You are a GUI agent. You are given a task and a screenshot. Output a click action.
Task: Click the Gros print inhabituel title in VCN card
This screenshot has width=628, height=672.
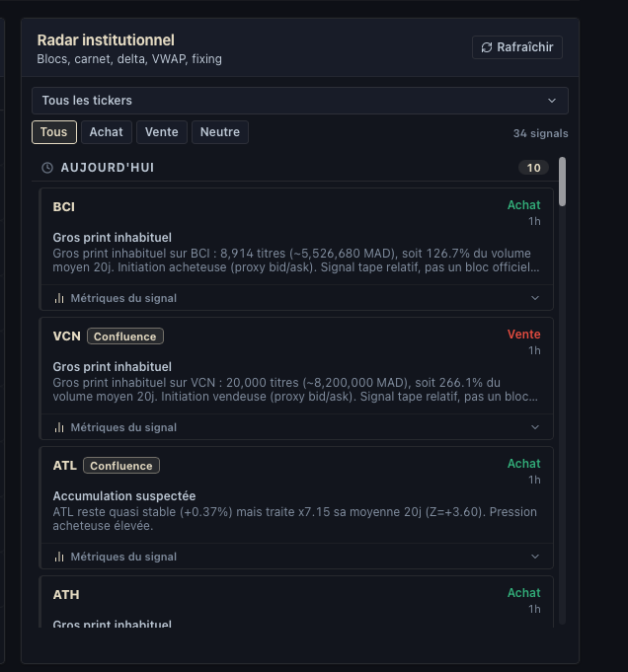click(113, 367)
